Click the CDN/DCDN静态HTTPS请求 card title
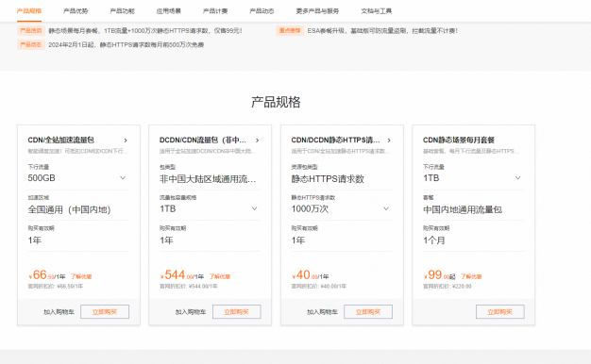The width and height of the screenshot is (591, 364). [335, 140]
